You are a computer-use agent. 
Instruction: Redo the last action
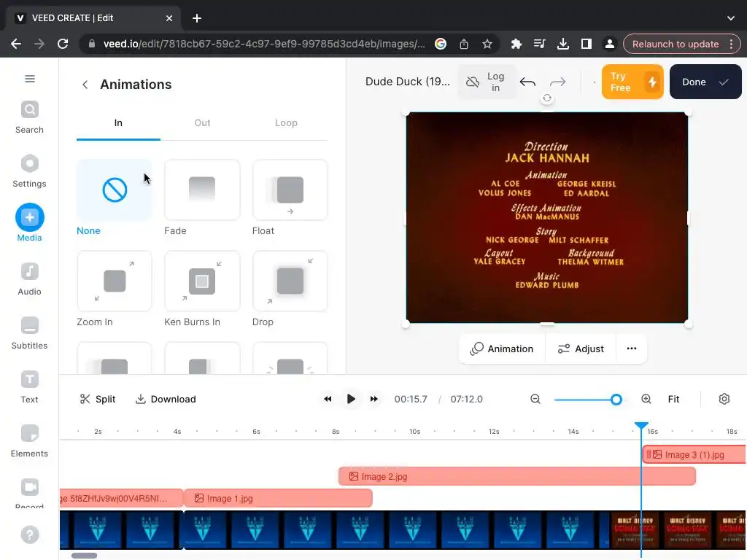[557, 82]
